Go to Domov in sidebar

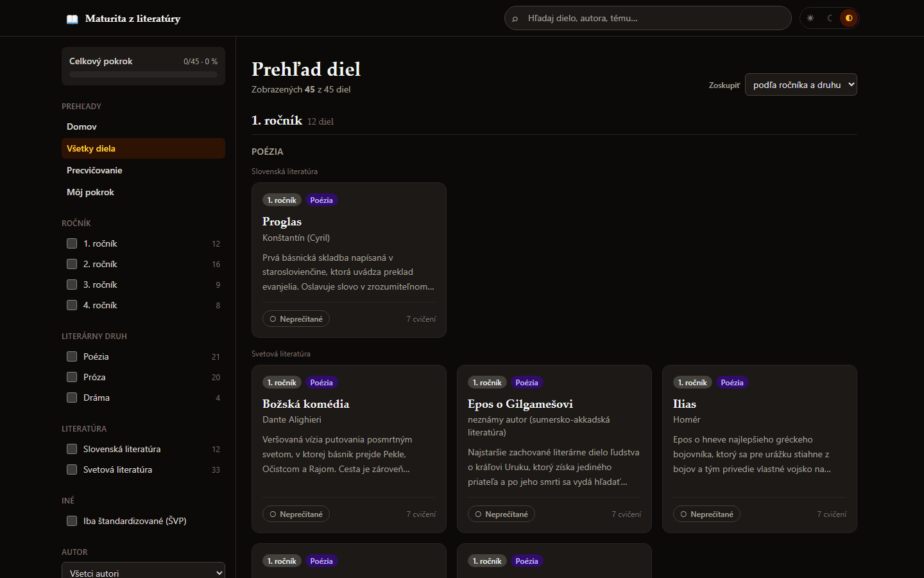143,127
